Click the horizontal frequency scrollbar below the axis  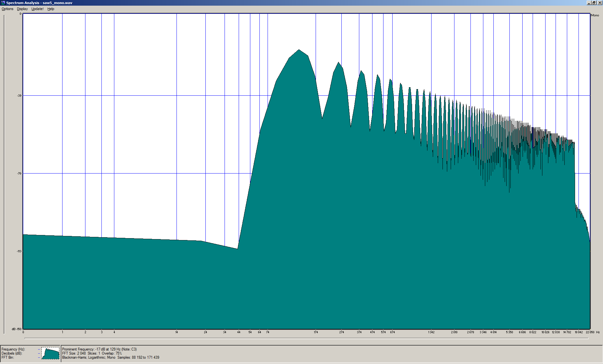coord(306,338)
